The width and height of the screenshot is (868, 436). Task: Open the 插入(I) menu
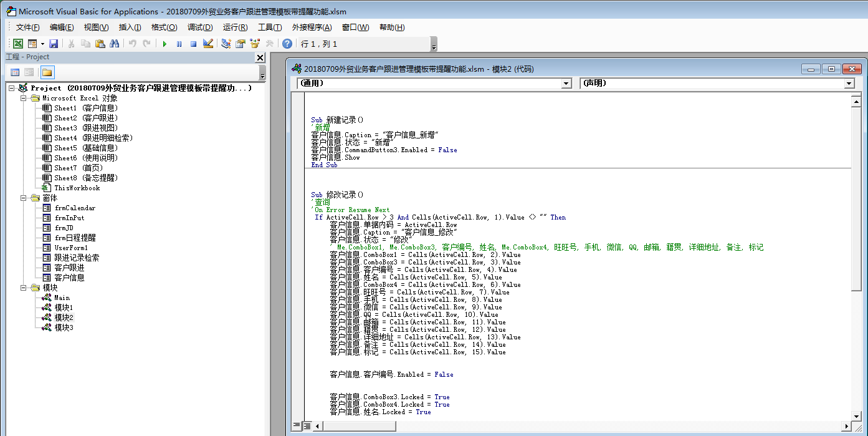point(130,27)
